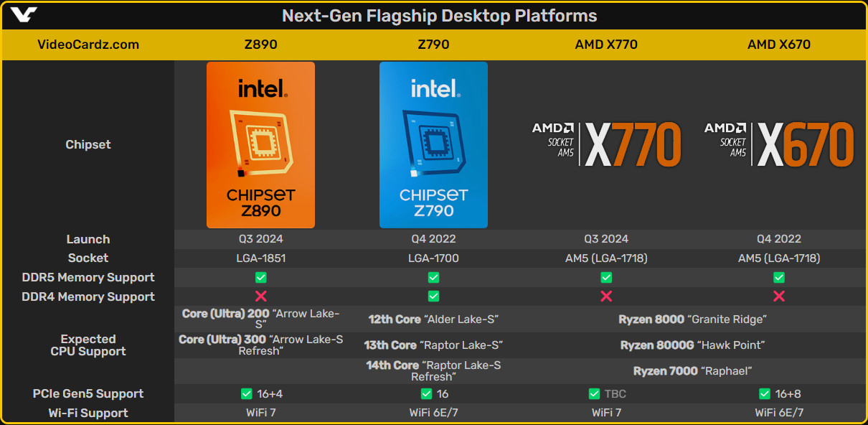Click Z790 DDR4 support green checkmark
868x425 pixels.
coord(433,296)
